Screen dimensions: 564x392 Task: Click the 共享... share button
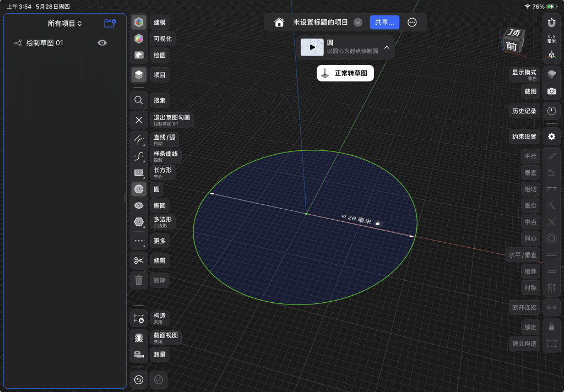(384, 22)
